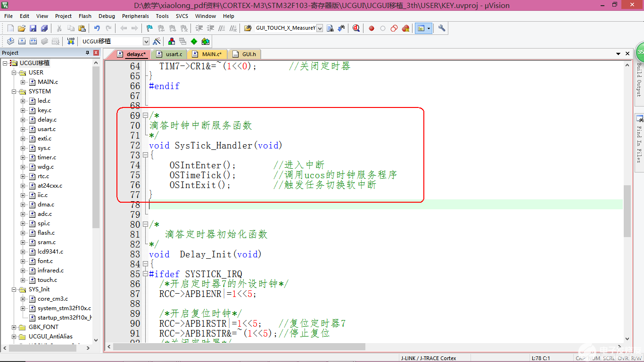The image size is (644, 362).
Task: Expand the GBK_FONT folder
Action: coord(14,327)
